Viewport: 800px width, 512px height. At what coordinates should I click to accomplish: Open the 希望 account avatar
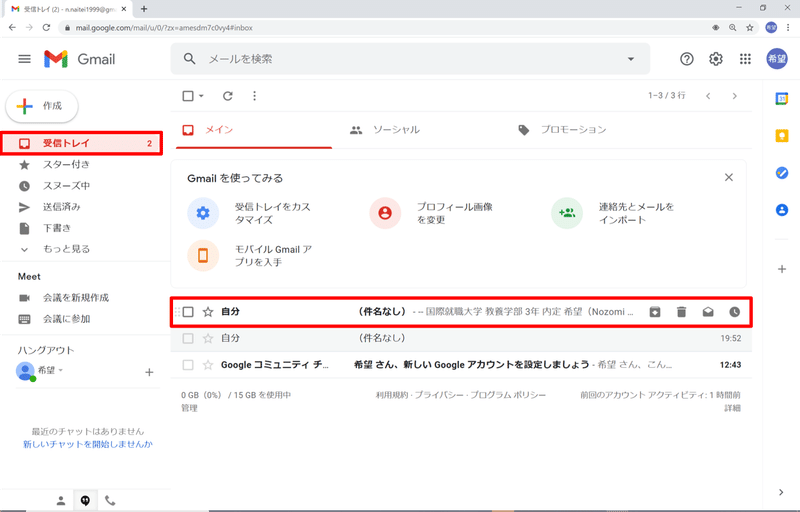click(777, 59)
